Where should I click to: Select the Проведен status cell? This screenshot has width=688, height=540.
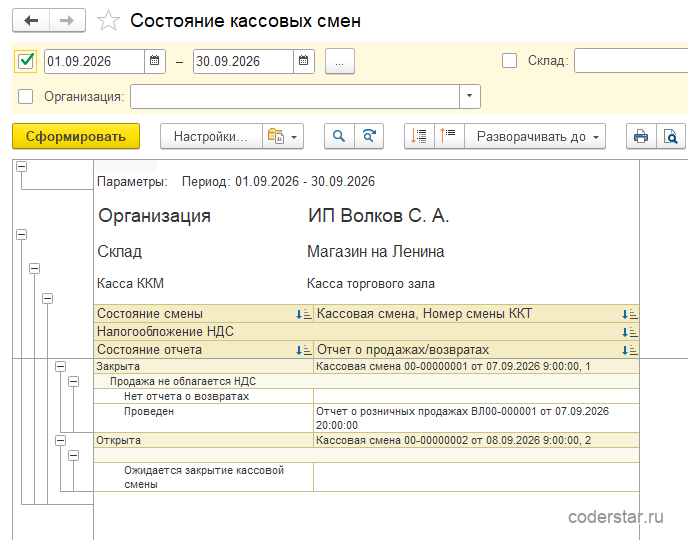coord(204,418)
